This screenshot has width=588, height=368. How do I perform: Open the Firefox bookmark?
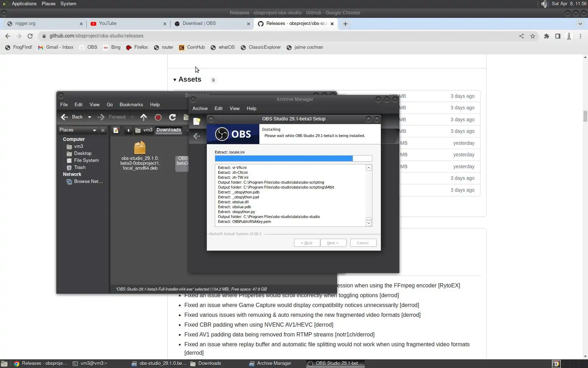pos(137,47)
